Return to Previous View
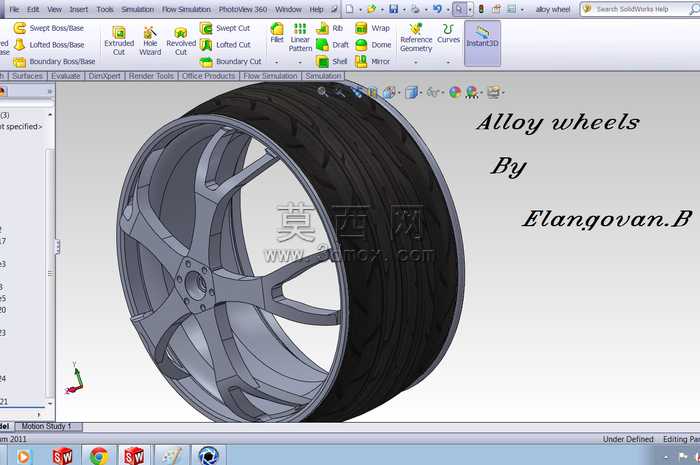The width and height of the screenshot is (700, 465). pos(357,92)
